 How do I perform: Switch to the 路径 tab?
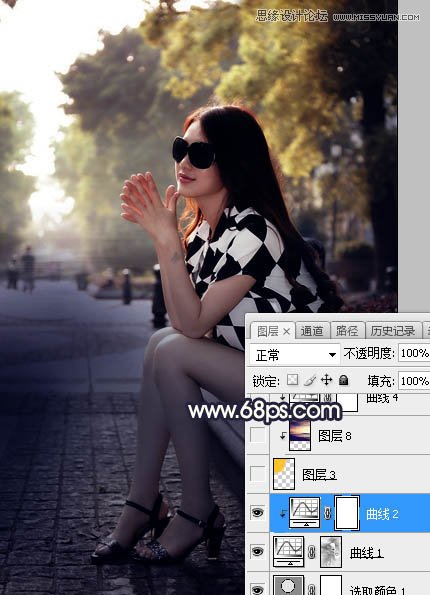pos(347,331)
